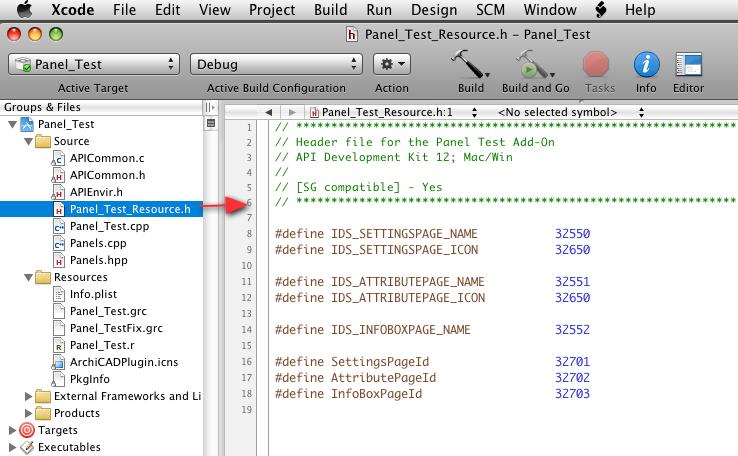This screenshot has width=738, height=456.
Task: Click the Source folder icon
Action: pyautogui.click(x=43, y=141)
